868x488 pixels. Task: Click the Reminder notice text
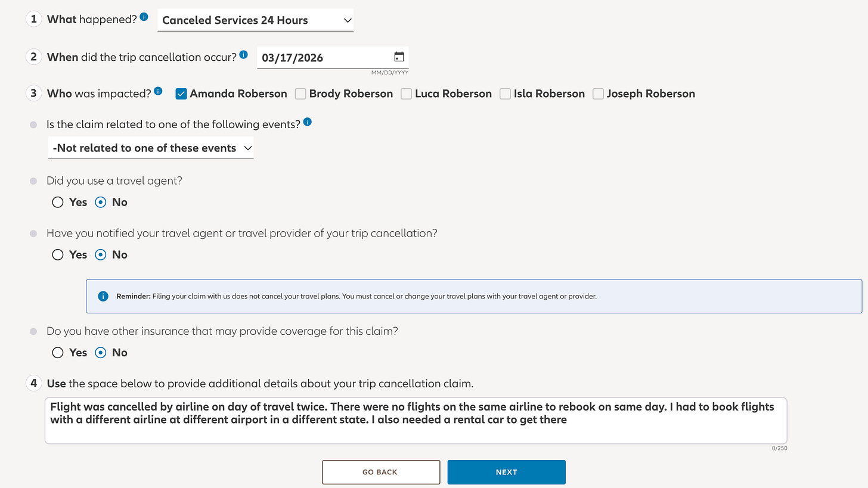(x=356, y=296)
